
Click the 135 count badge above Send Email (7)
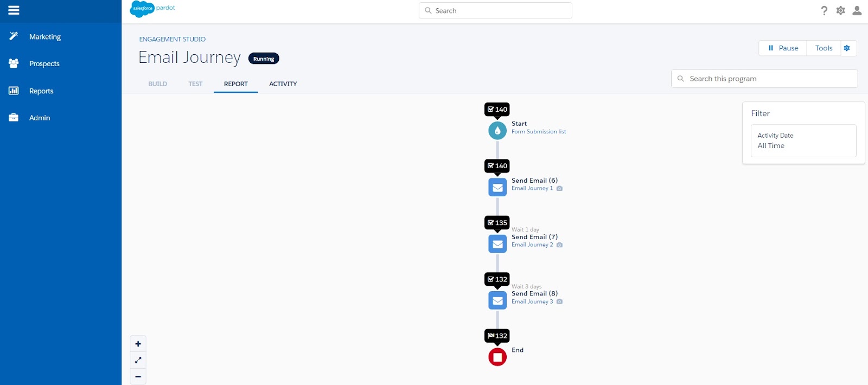click(497, 222)
